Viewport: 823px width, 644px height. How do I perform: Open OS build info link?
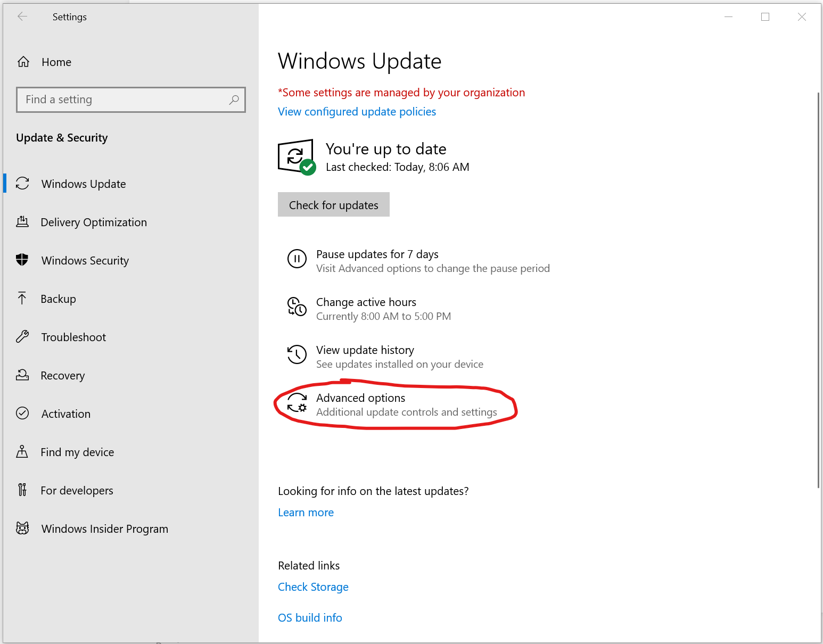tap(310, 617)
